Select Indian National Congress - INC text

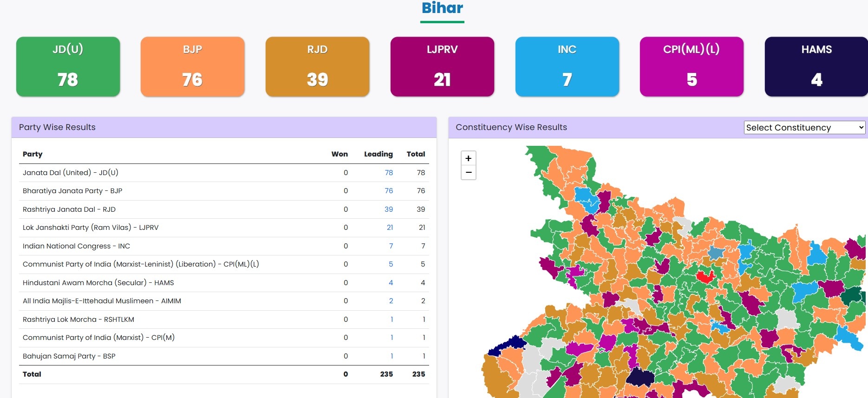tap(76, 246)
